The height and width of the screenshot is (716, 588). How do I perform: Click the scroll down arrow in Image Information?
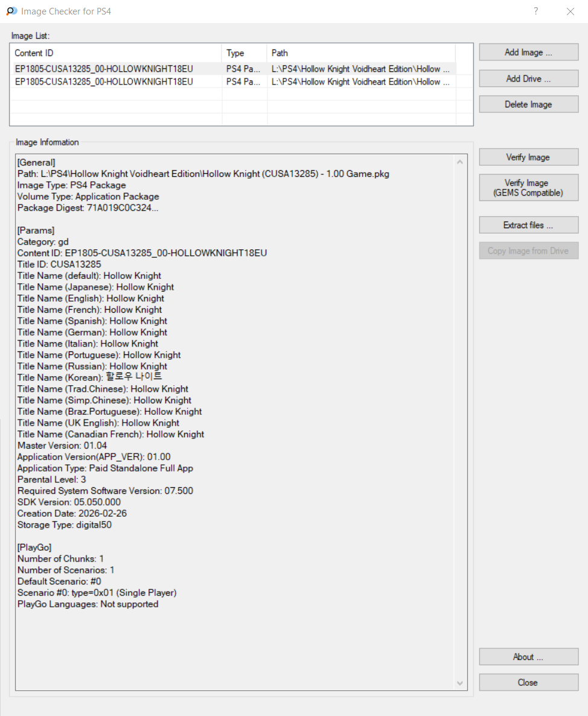point(460,683)
